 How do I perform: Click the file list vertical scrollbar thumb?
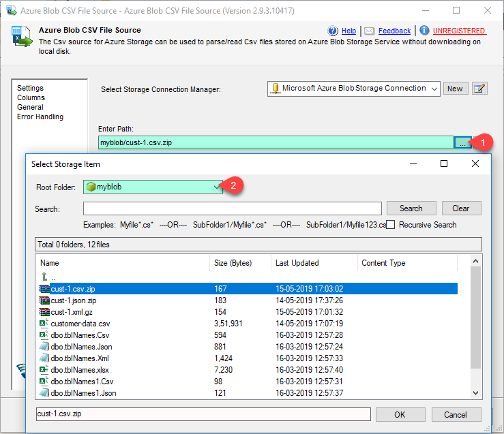[476, 317]
